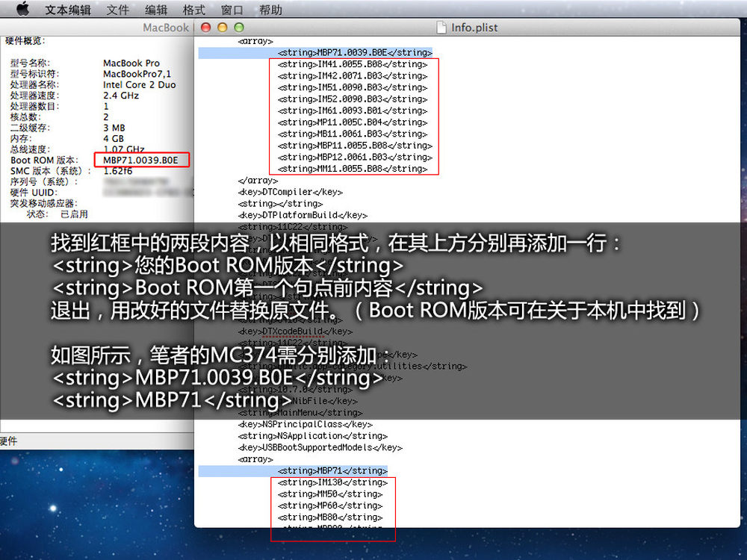Click the USBBootSupportedModels key line
This screenshot has height=560, width=747.
[x=320, y=447]
